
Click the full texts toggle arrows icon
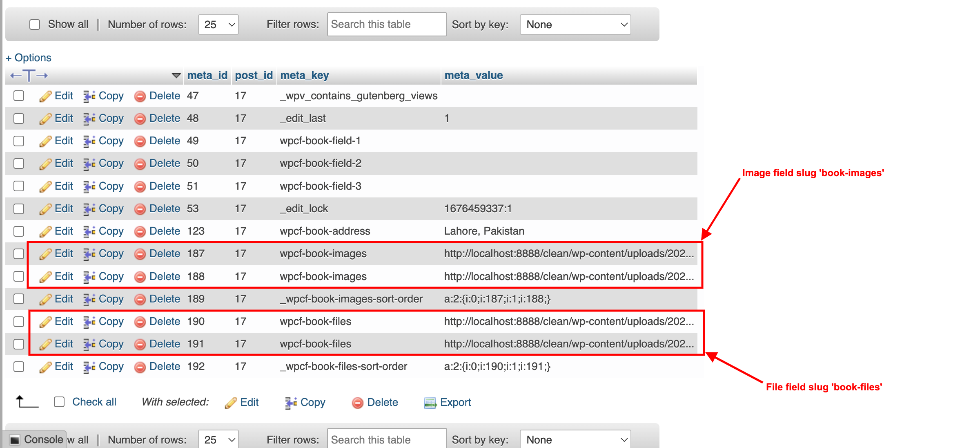coord(29,76)
